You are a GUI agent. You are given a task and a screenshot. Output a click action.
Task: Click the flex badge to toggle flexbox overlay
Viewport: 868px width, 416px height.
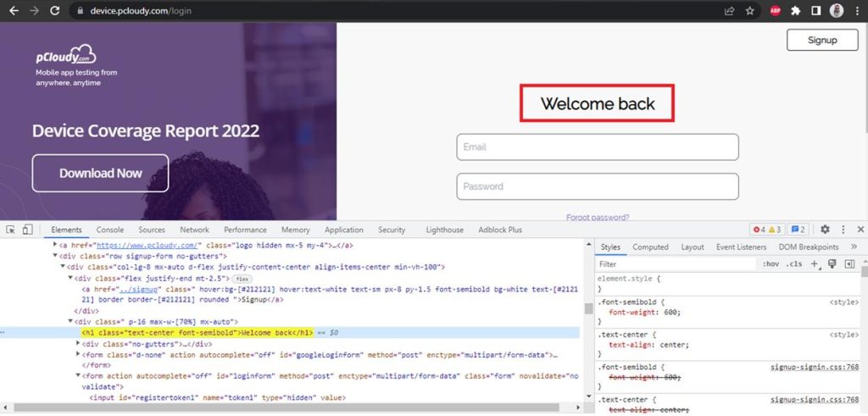242,278
